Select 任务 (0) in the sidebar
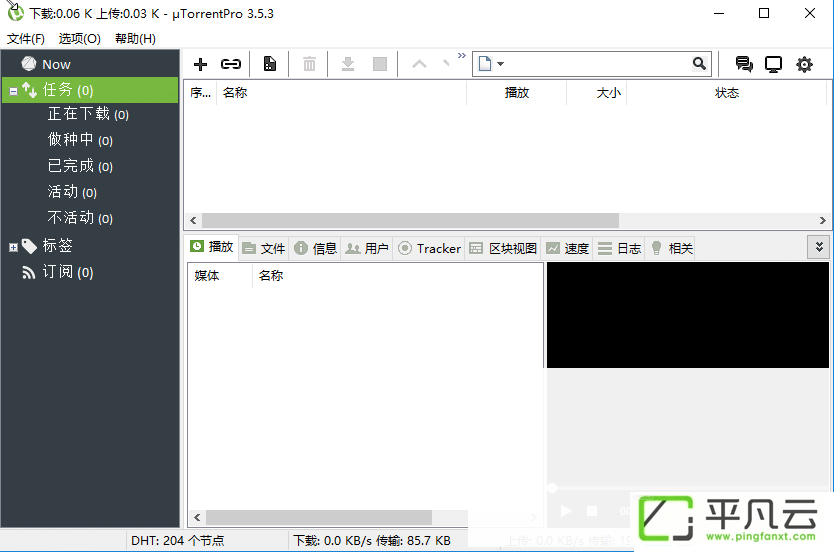Viewport: 834px width, 552px height. coord(90,90)
